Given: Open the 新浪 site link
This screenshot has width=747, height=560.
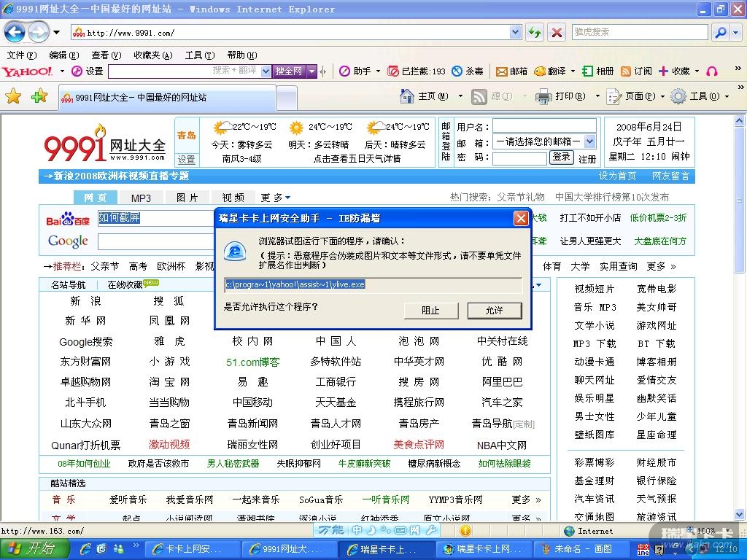Looking at the screenshot, I should [x=85, y=301].
